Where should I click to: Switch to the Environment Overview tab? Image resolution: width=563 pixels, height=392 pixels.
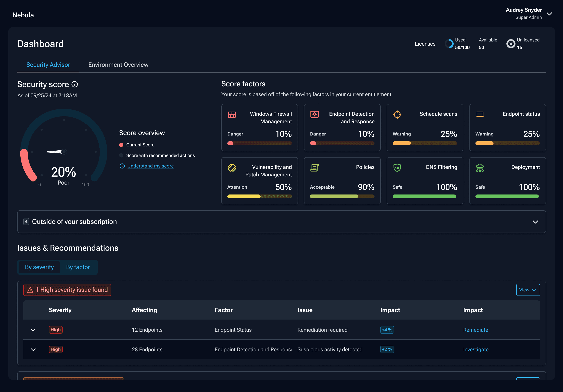click(x=118, y=65)
